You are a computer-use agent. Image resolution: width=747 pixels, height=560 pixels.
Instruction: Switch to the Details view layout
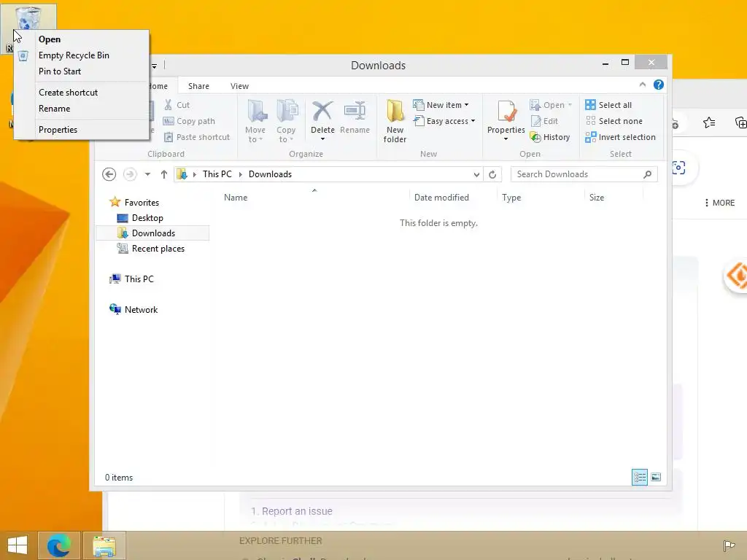pyautogui.click(x=639, y=477)
